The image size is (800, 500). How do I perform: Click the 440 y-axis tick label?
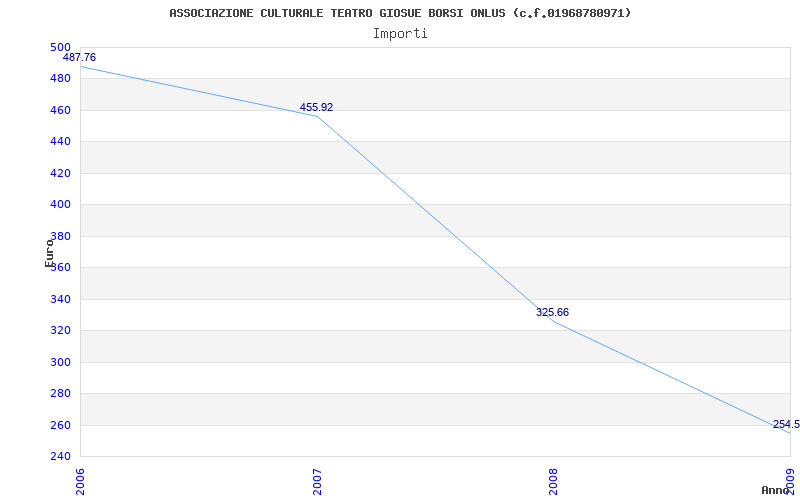click(60, 141)
